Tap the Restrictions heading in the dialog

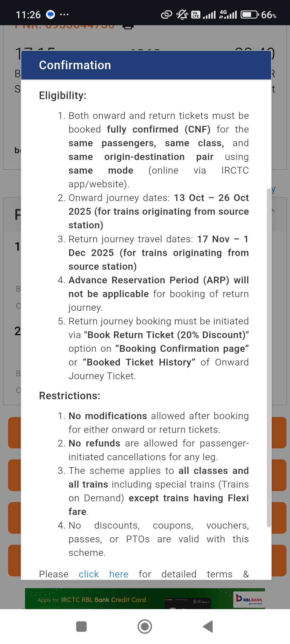pyautogui.click(x=70, y=396)
